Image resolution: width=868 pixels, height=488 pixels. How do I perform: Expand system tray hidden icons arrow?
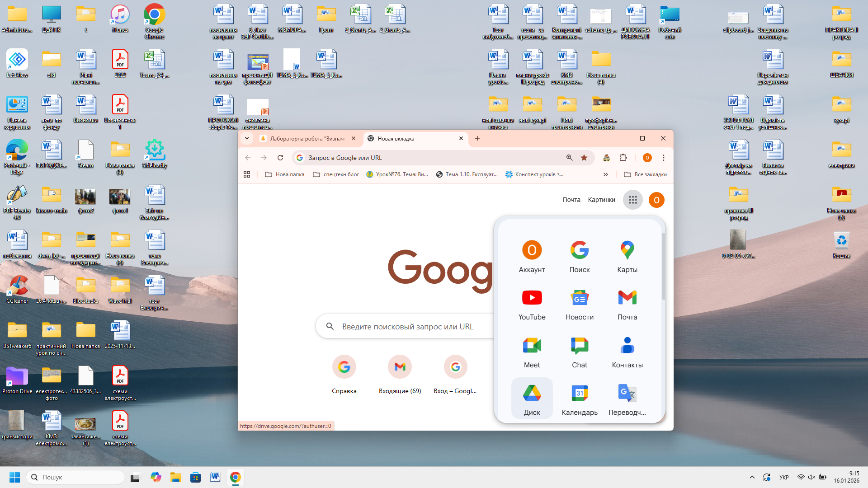coord(752,477)
